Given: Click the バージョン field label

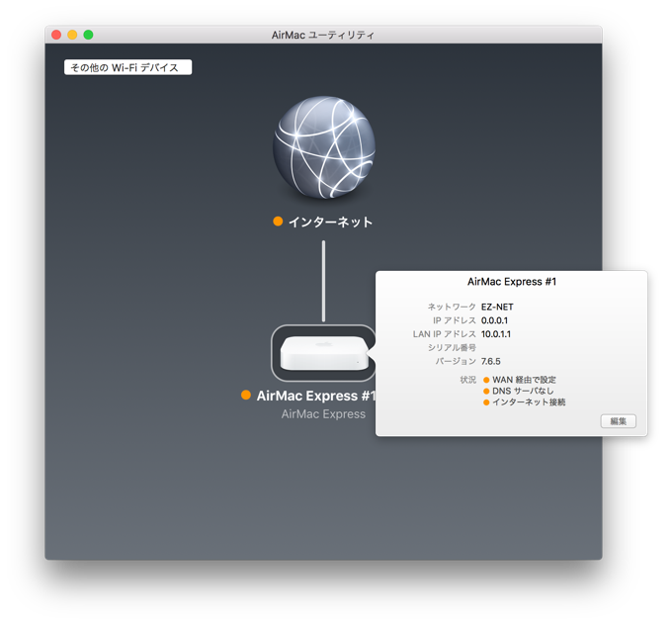Looking at the screenshot, I should point(456,362).
